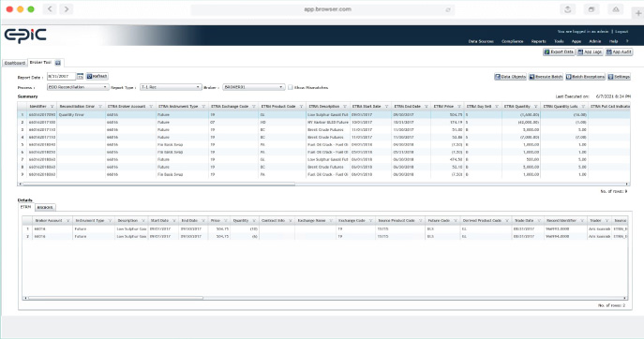Filter the Reconciliation Error column

coord(100,107)
